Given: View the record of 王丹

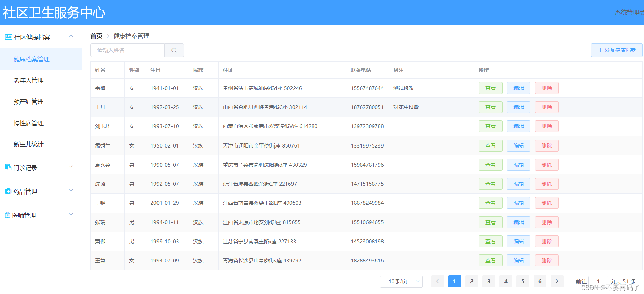Looking at the screenshot, I should [490, 107].
